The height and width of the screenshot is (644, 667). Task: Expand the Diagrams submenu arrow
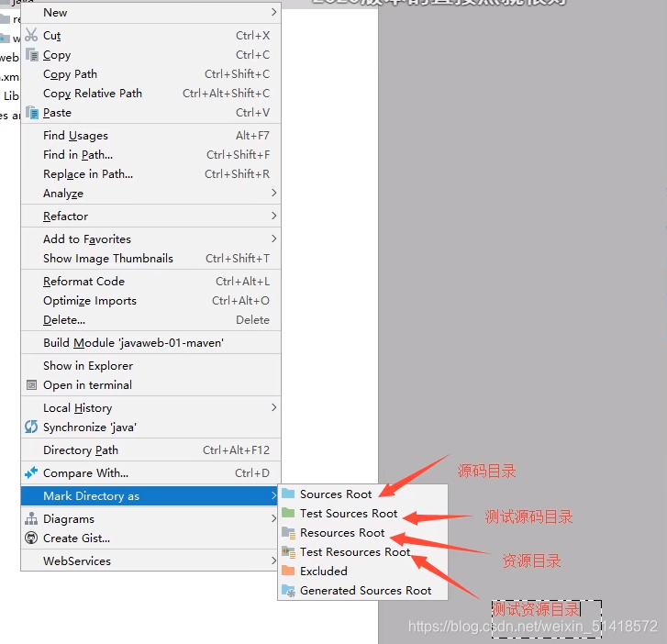(x=274, y=518)
